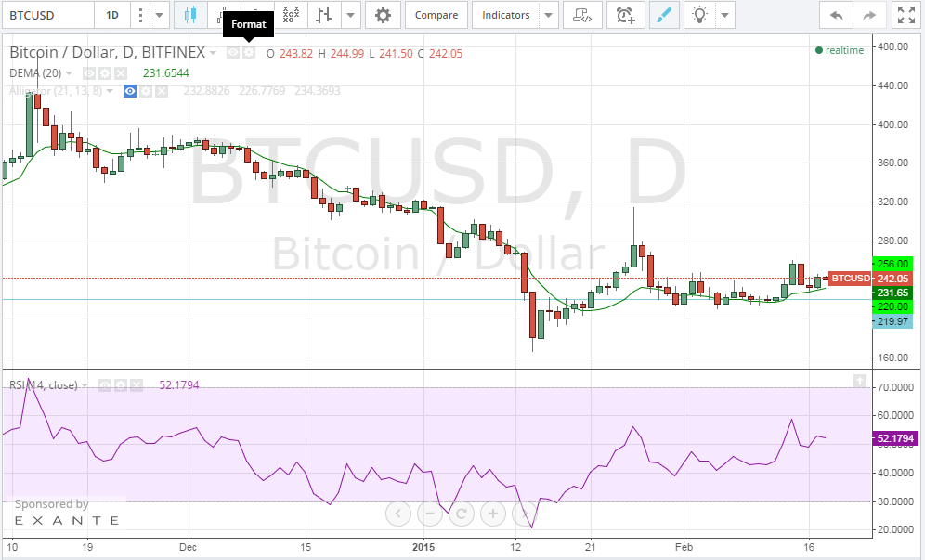Viewport: 925px width, 560px height.
Task: Open the Indicators menu
Action: pyautogui.click(x=505, y=15)
